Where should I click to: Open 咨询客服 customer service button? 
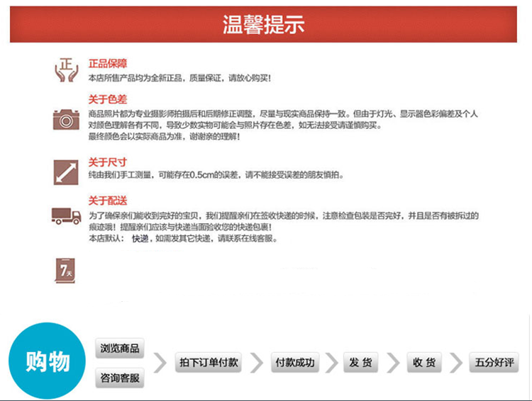tap(120, 378)
